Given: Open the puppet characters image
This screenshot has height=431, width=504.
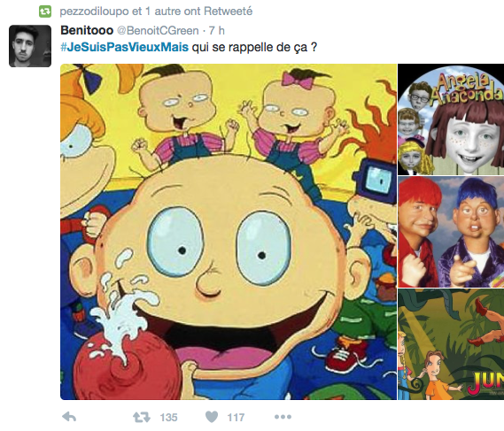Looking at the screenshot, I should click(x=451, y=232).
